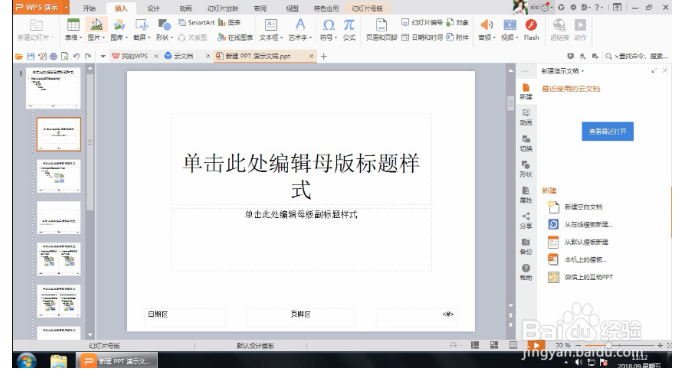The height and width of the screenshot is (375, 680).
Task: Switch to the 视图 ribbon tab
Action: [x=292, y=8]
